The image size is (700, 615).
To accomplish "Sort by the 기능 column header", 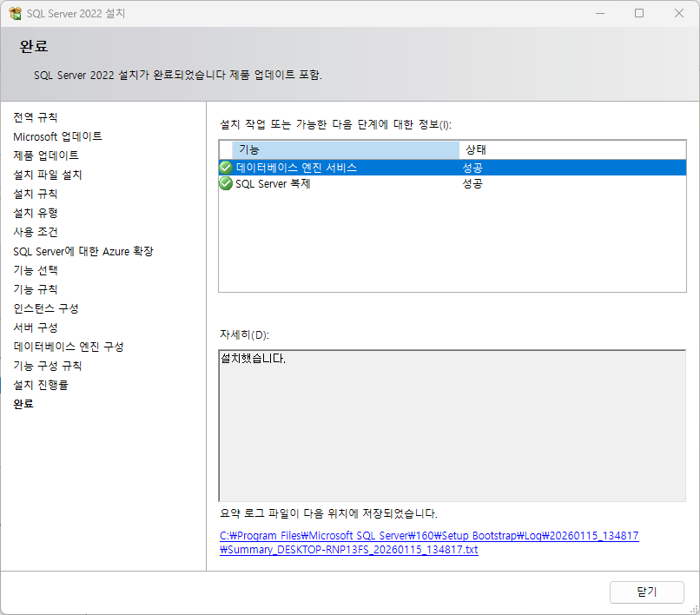I will [x=346, y=149].
